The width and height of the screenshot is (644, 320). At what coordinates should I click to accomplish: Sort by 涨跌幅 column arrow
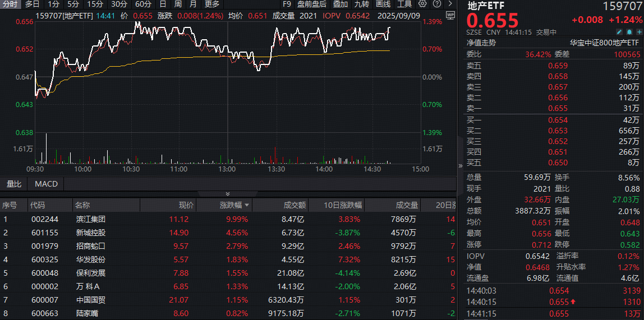tap(246, 206)
